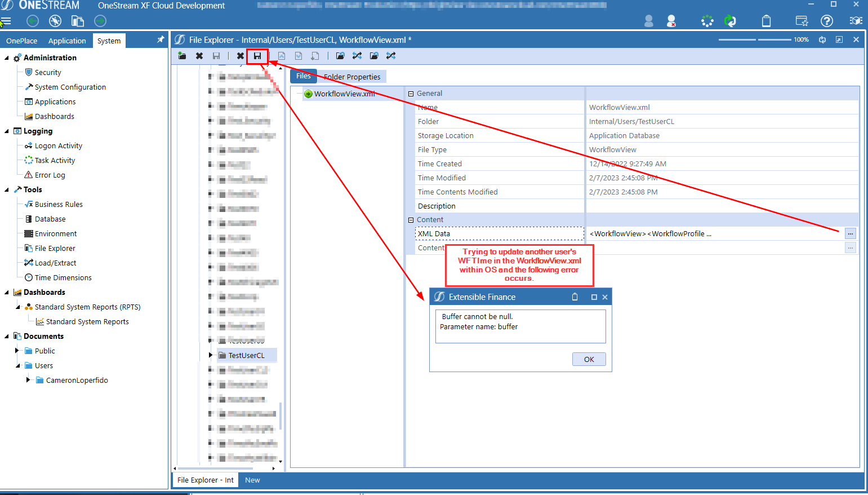Collapse the Content section in the properties grid

pos(411,219)
